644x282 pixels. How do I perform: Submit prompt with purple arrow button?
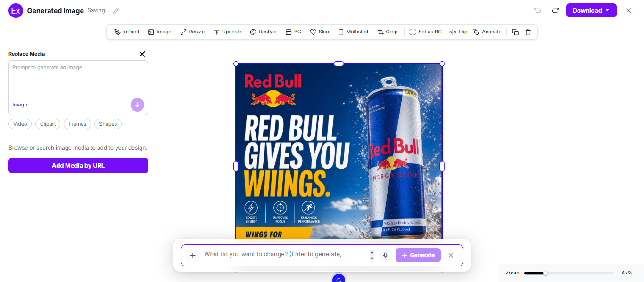tap(137, 105)
